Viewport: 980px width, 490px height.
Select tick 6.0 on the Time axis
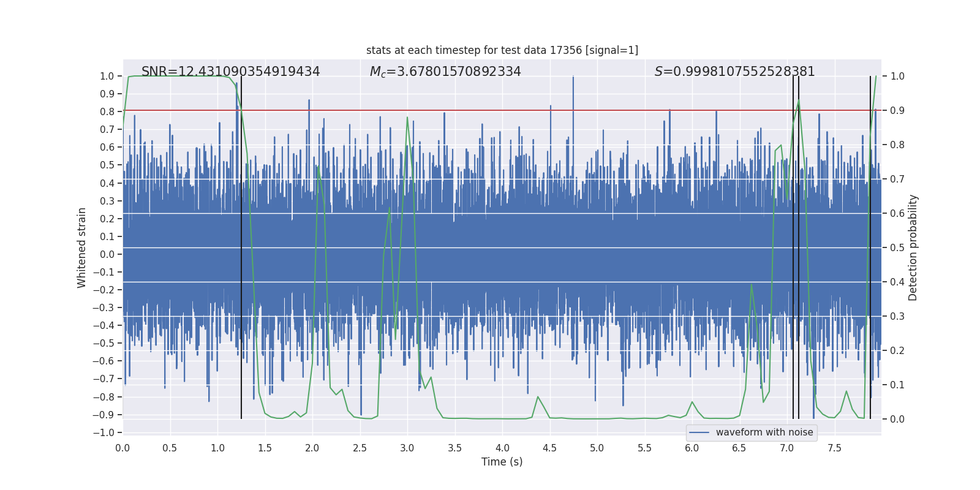(692, 448)
